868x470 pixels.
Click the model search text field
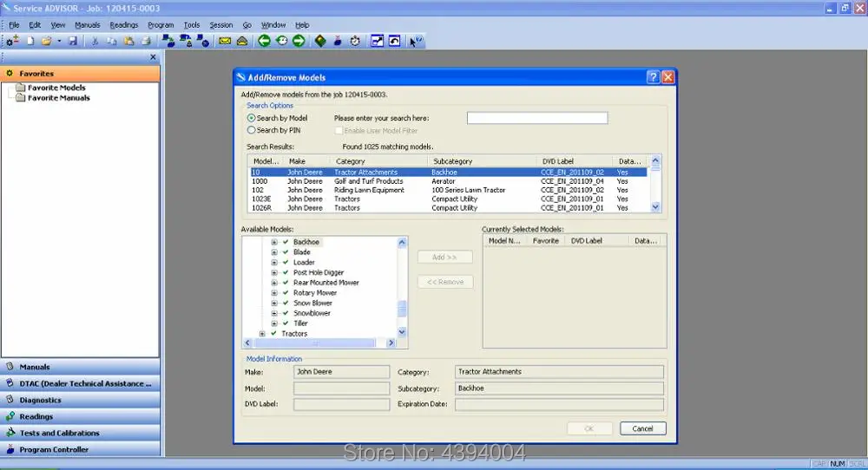point(537,118)
